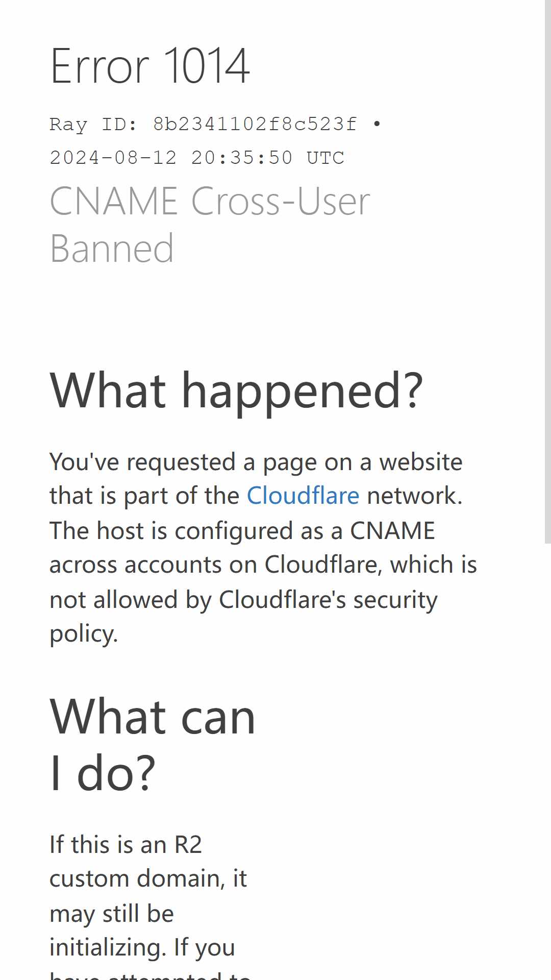551x980 pixels.
Task: Click the word policy. ending the paragraph
Action: click(84, 634)
